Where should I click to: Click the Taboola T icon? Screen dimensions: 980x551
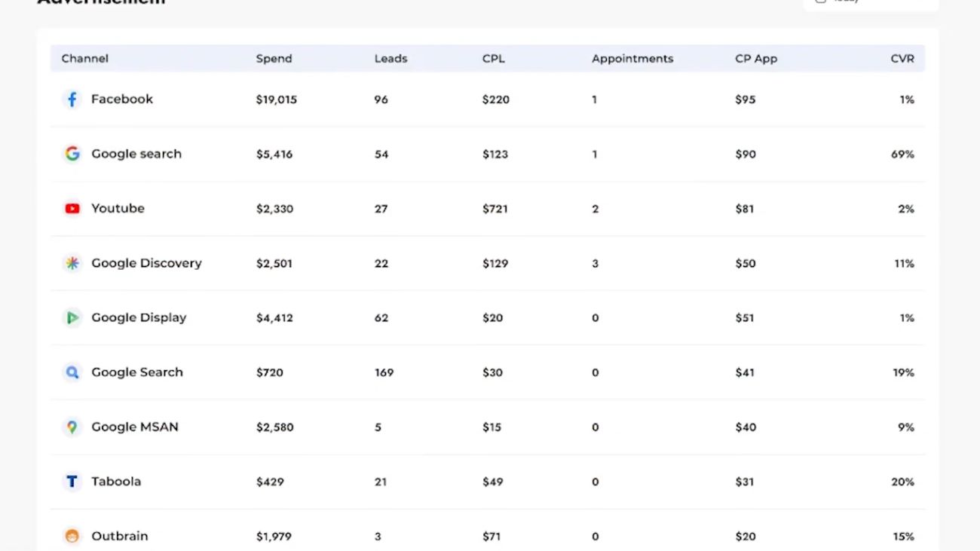pos(72,482)
